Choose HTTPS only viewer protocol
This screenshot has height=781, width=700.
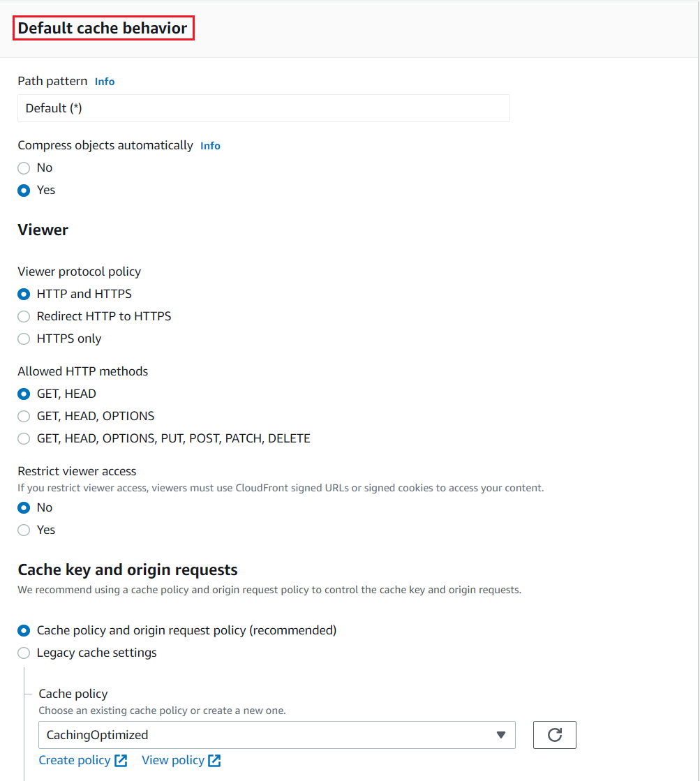pyautogui.click(x=24, y=339)
